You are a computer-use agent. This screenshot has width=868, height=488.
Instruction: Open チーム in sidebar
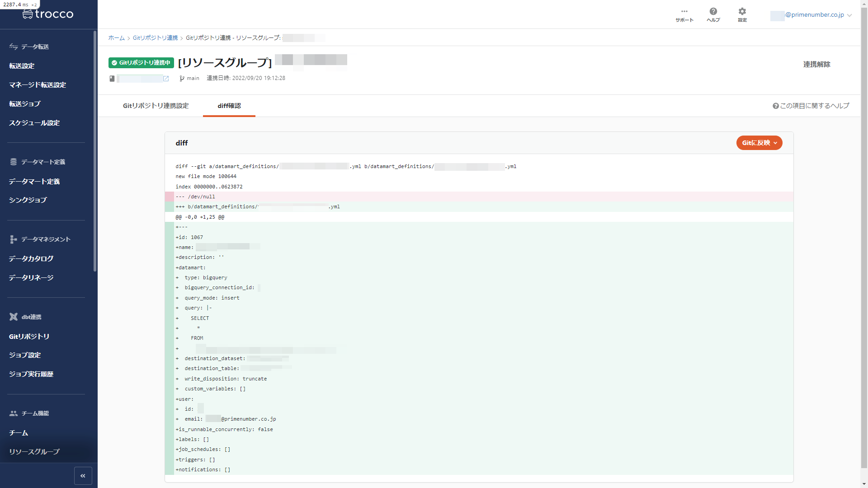click(19, 433)
